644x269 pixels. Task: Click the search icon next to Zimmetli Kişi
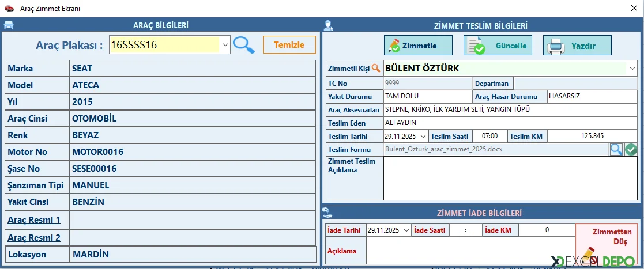pyautogui.click(x=376, y=69)
